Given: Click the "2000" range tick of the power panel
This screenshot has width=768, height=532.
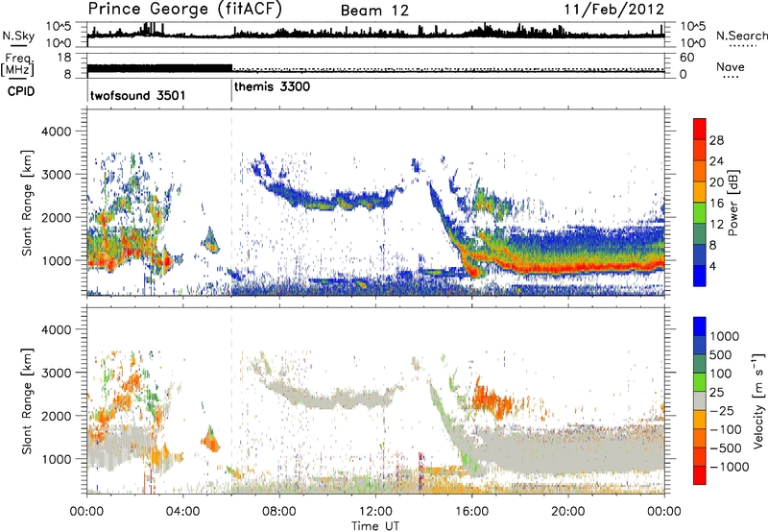Looking at the screenshot, I should point(56,217).
